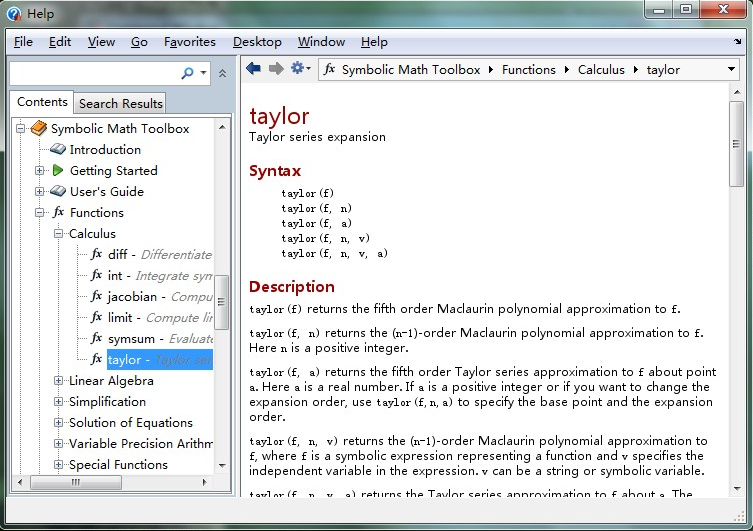
Task: Expand the Solution of Equations node
Action: [59, 423]
